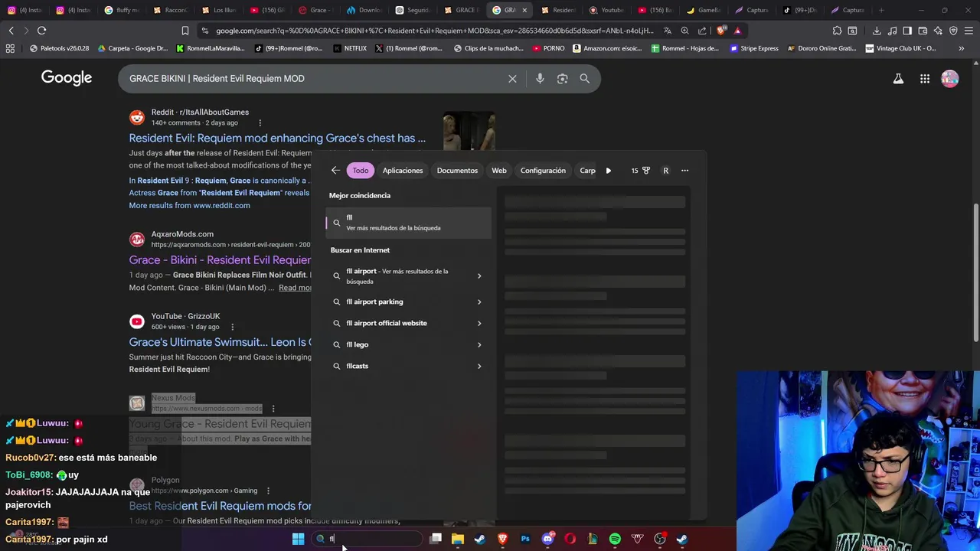Switch to the Carp filter tab

click(587, 171)
